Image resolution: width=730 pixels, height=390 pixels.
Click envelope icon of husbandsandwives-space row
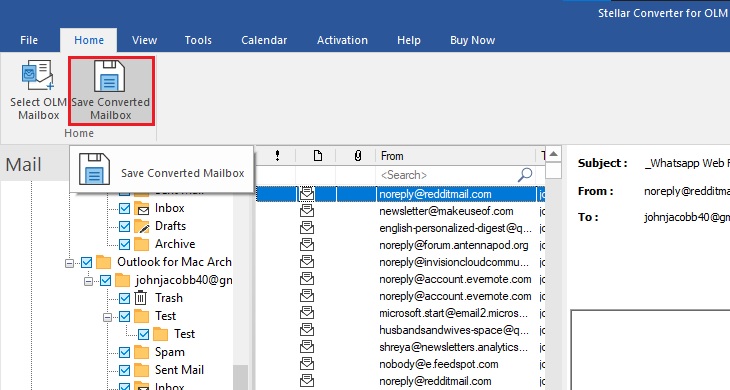(x=307, y=330)
